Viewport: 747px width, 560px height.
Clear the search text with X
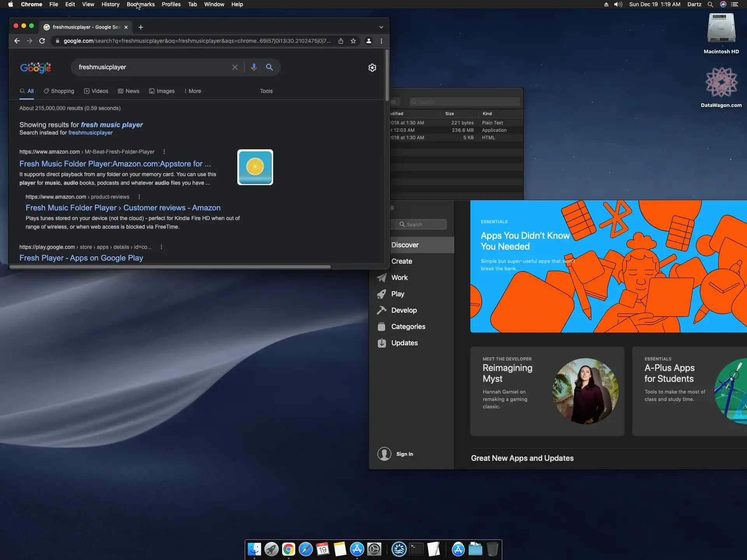[235, 67]
